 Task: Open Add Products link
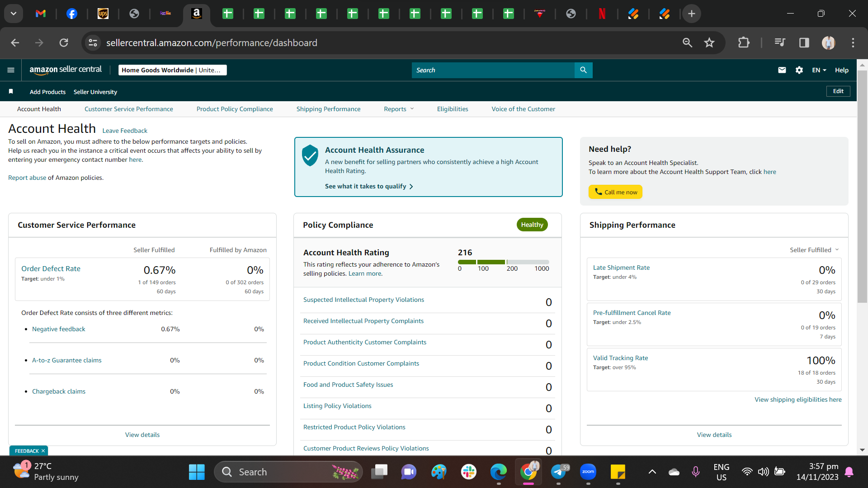point(47,92)
